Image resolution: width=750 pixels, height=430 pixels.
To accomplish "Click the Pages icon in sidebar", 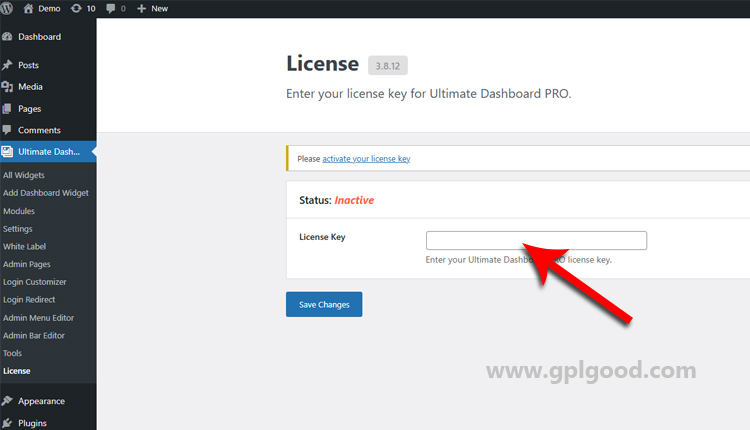I will pyautogui.click(x=8, y=109).
